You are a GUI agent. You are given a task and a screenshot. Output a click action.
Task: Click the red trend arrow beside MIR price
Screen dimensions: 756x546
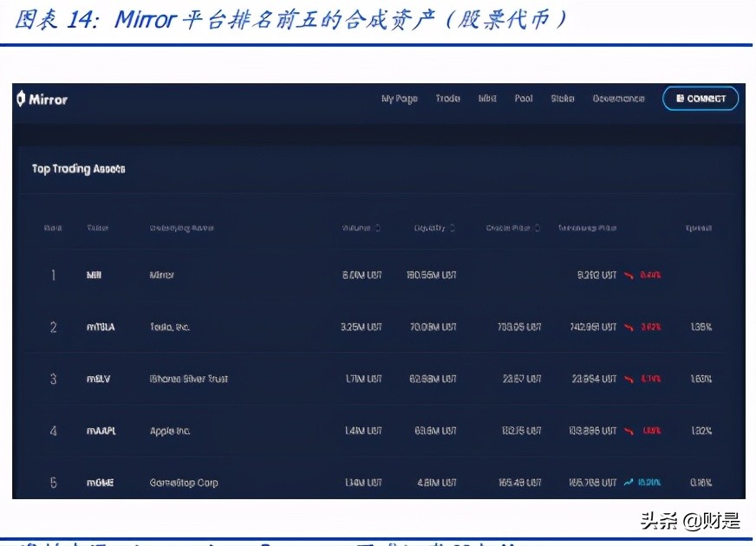[x=628, y=275]
